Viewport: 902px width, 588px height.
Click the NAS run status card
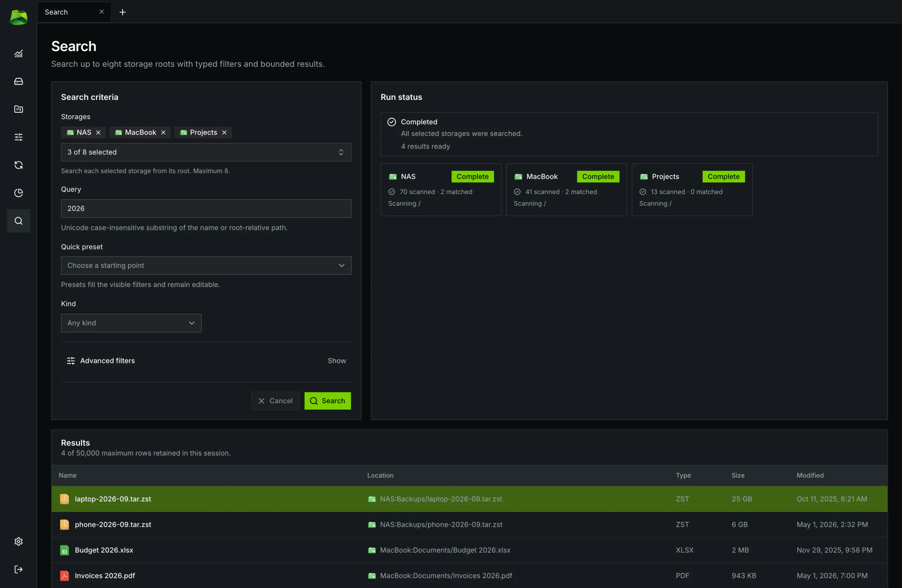pos(441,189)
